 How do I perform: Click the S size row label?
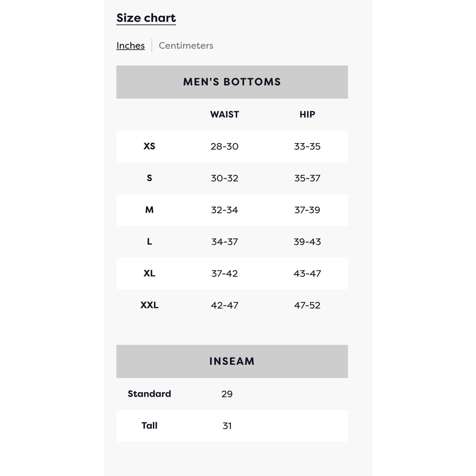(149, 178)
